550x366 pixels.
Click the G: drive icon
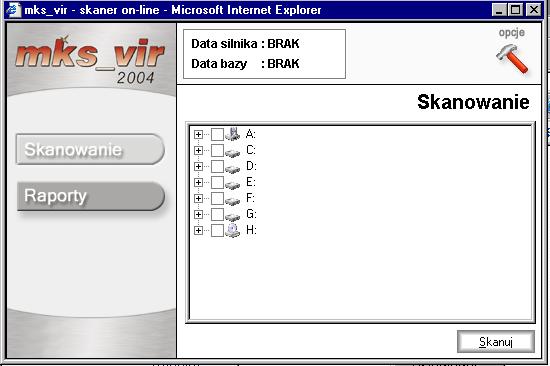pos(232,215)
